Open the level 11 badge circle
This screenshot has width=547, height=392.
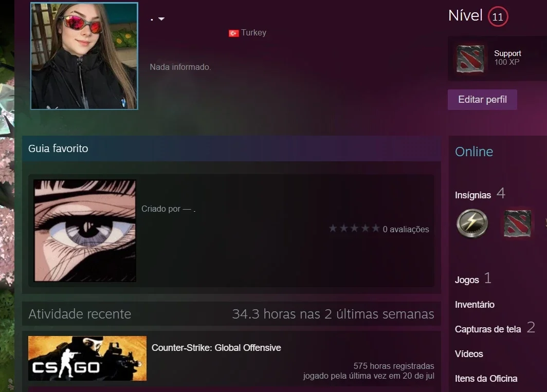point(498,16)
